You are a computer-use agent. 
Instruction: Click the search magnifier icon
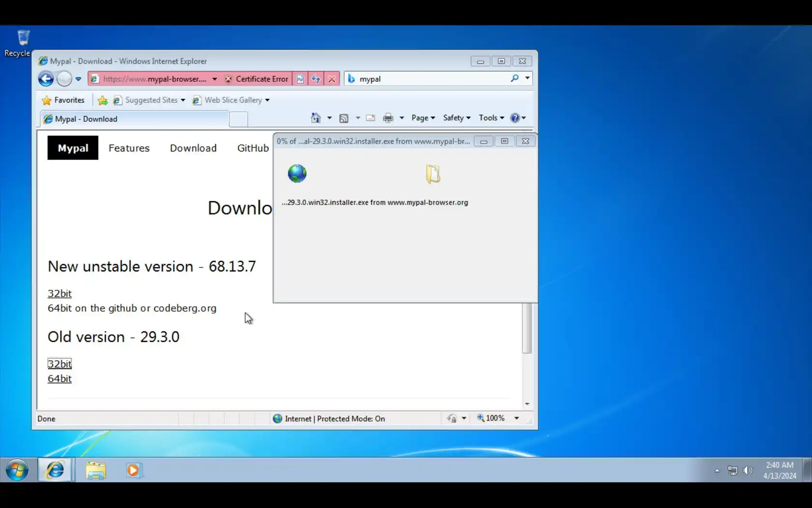(515, 78)
